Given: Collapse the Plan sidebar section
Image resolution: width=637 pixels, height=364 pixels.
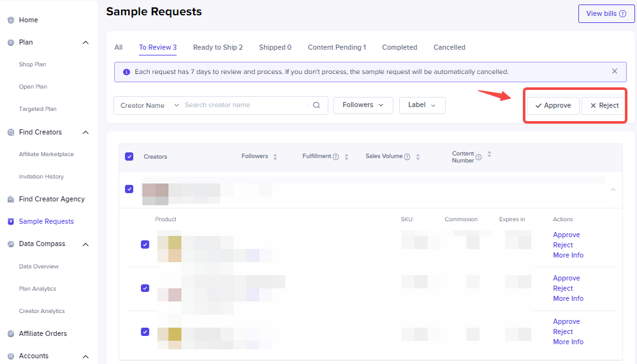Looking at the screenshot, I should 85,43.
